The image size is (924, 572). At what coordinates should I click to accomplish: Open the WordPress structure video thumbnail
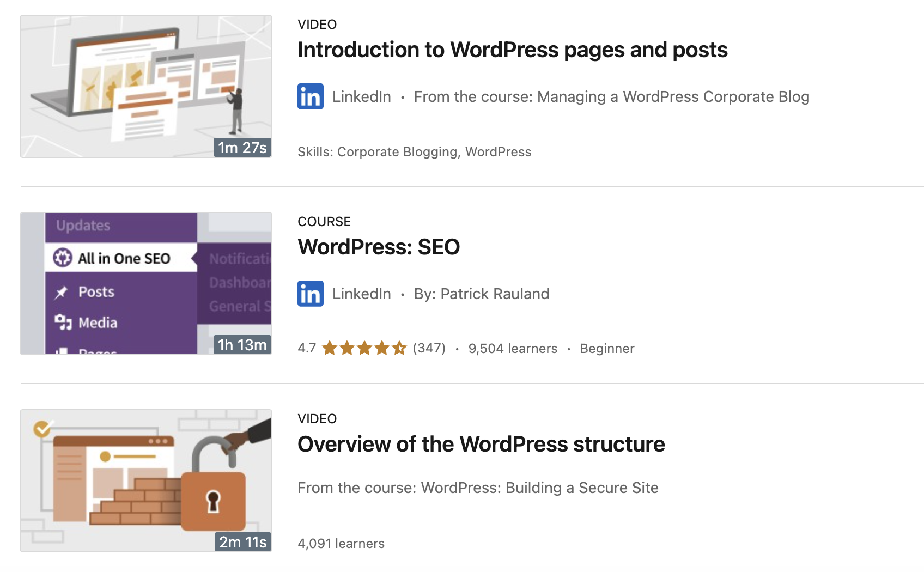tap(145, 480)
